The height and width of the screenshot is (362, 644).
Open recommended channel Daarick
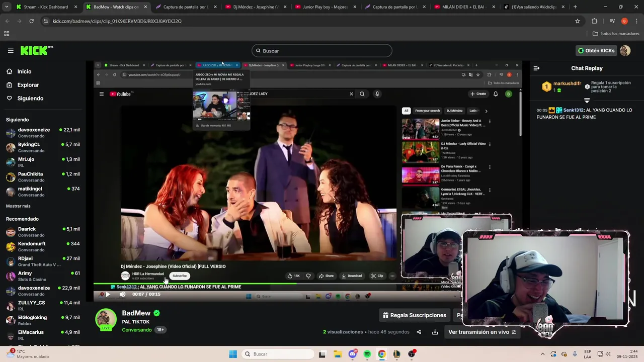click(43, 232)
